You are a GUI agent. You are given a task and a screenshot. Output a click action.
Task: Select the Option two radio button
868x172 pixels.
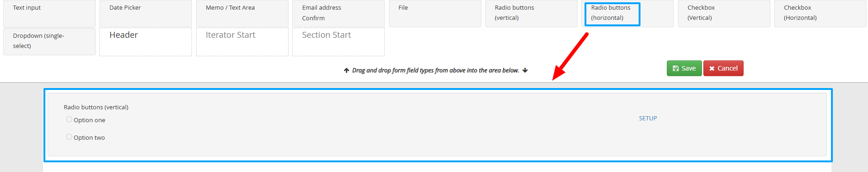click(x=69, y=137)
